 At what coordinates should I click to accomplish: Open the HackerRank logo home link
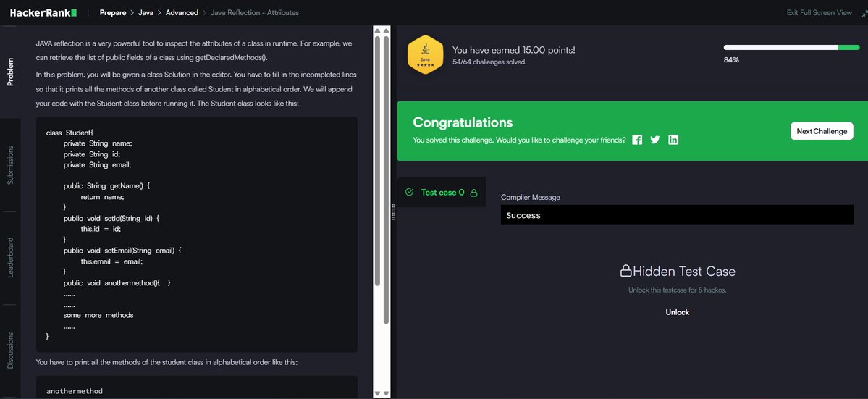[x=43, y=13]
